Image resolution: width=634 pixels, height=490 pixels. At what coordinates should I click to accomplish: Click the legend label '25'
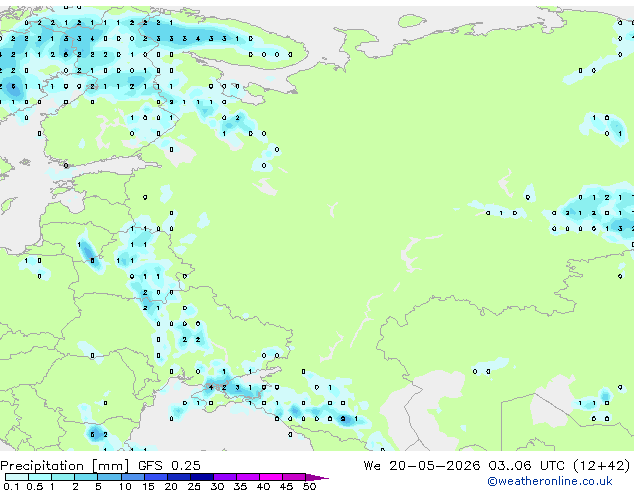click(194, 486)
